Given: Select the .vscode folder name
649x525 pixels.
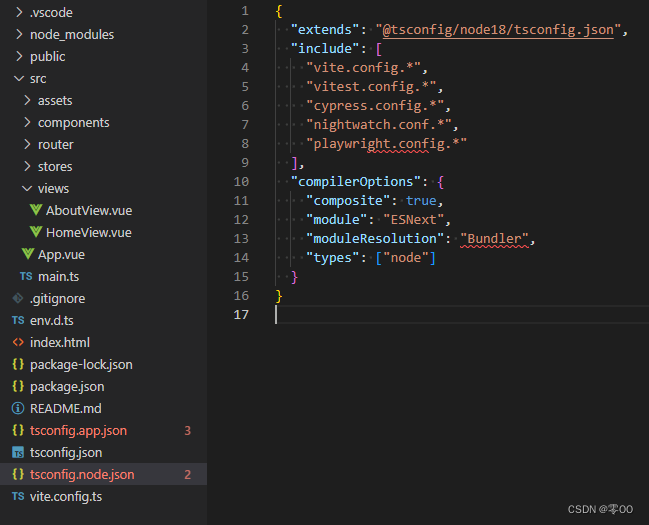Looking at the screenshot, I should [51, 12].
